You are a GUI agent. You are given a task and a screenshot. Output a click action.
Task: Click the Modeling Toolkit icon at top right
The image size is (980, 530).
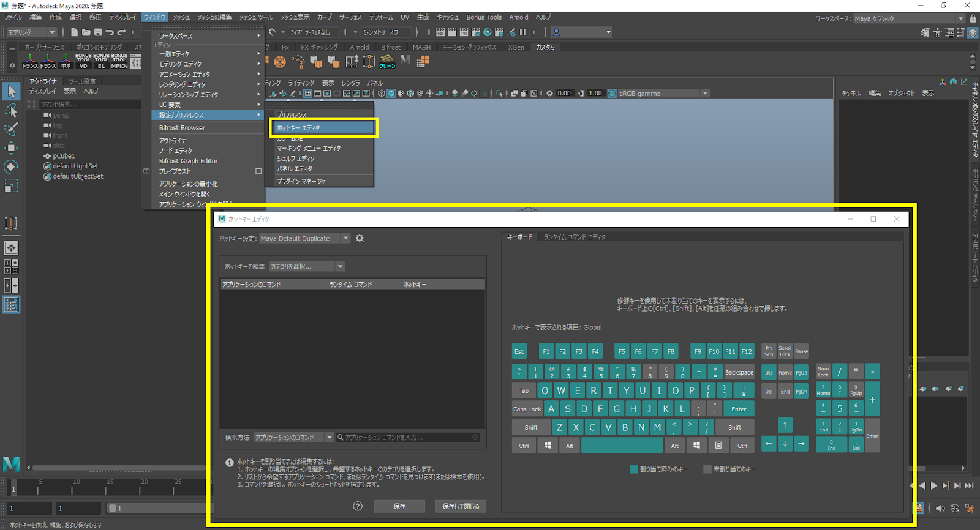click(925, 32)
